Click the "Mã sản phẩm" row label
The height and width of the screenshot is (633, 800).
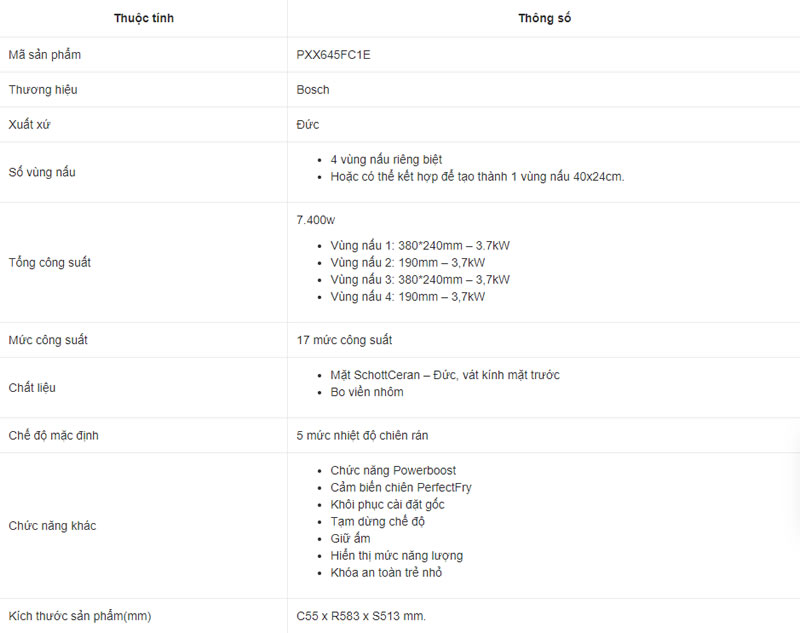[x=45, y=55]
